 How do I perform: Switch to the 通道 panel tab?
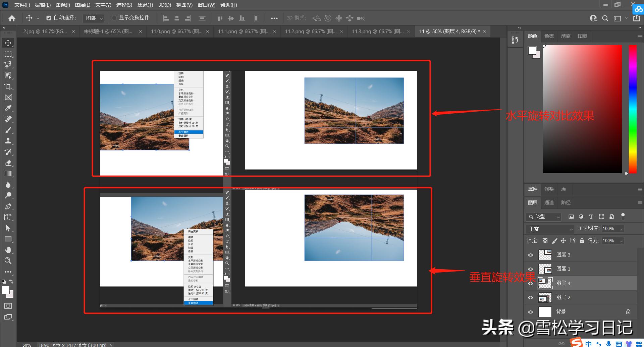pos(549,203)
